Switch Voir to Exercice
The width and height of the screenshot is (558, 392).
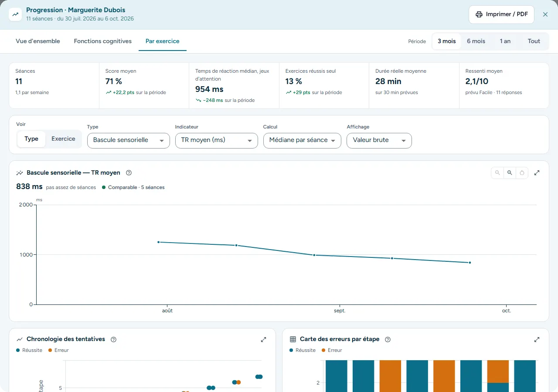[63, 139]
